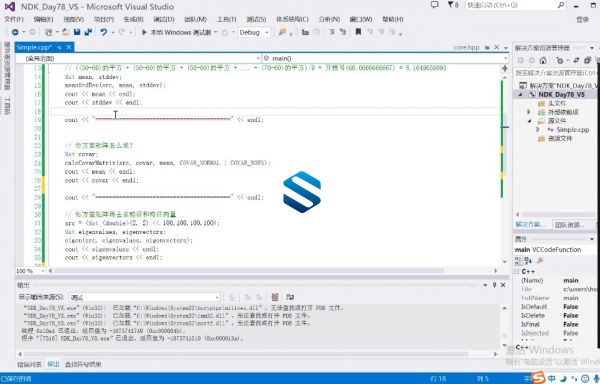Collapse the C++ category in Properties panel
The height and width of the screenshot is (384, 600).
(x=517, y=271)
